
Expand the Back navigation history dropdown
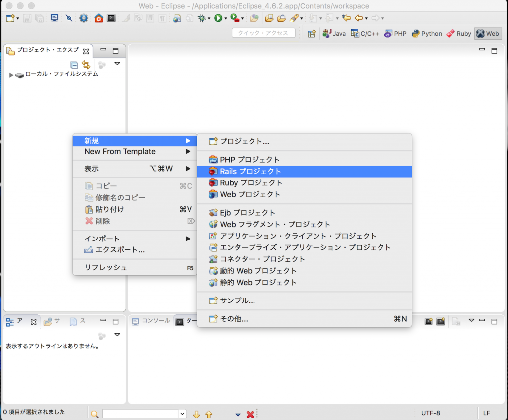[366, 18]
